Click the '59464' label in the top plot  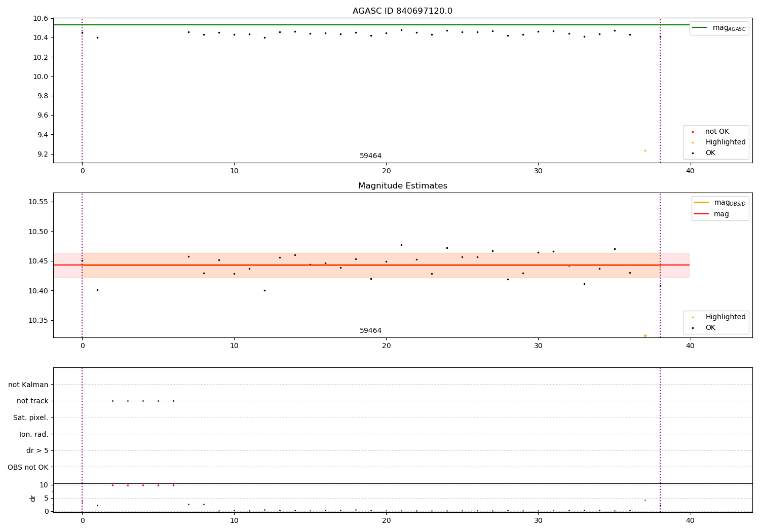(370, 156)
